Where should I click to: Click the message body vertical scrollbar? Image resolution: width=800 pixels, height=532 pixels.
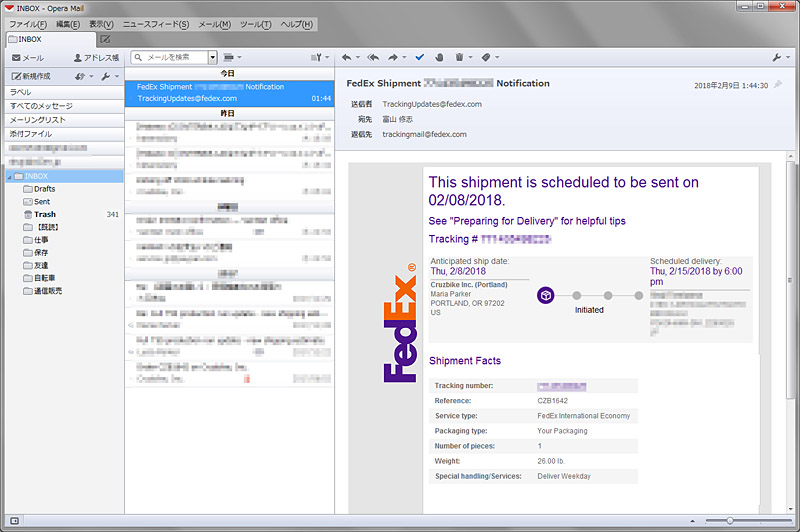790,281
